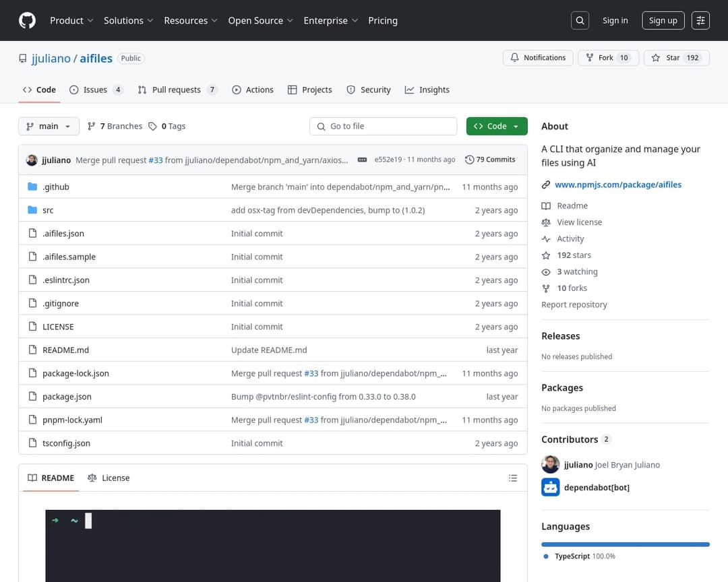728x582 pixels.
Task: Open the Solutions dropdown menu
Action: [128, 20]
